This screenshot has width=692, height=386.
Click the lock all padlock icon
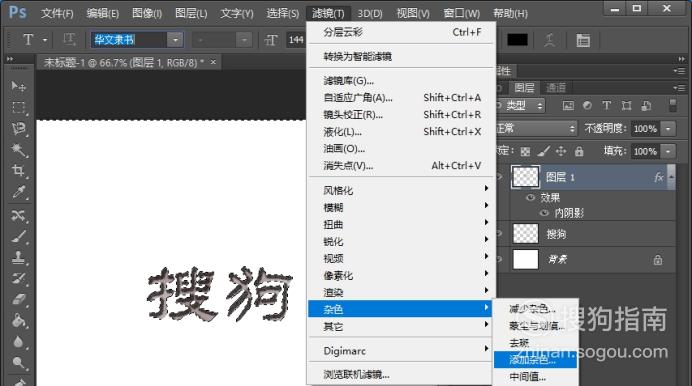pos(579,152)
